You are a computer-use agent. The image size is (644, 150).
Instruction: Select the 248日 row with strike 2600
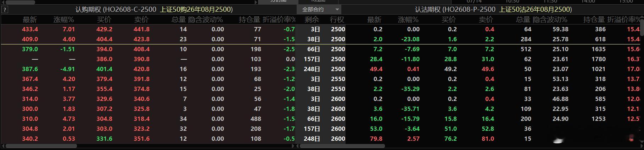click(x=321, y=139)
